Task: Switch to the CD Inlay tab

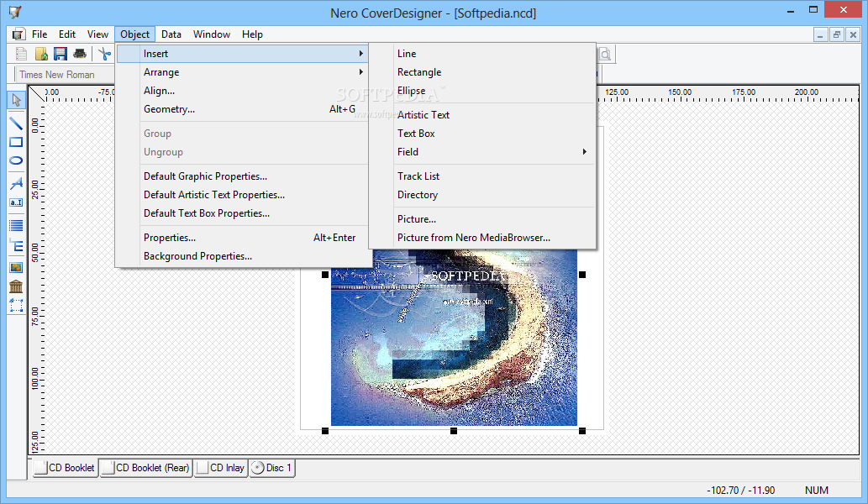Action: [x=221, y=468]
